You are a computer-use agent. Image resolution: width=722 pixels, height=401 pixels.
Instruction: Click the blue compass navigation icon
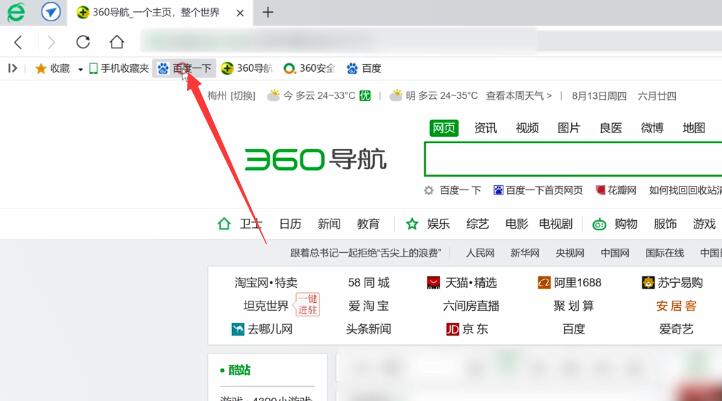[x=51, y=12]
